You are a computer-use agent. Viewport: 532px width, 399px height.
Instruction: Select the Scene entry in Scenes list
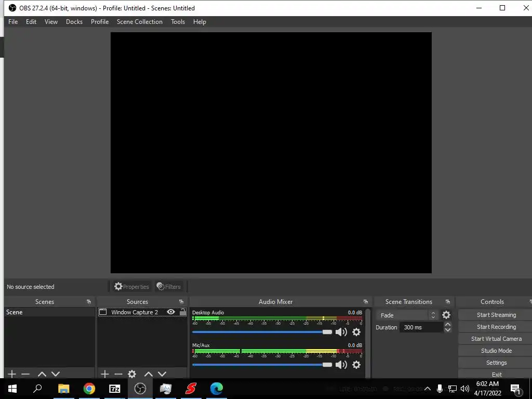tap(49, 312)
